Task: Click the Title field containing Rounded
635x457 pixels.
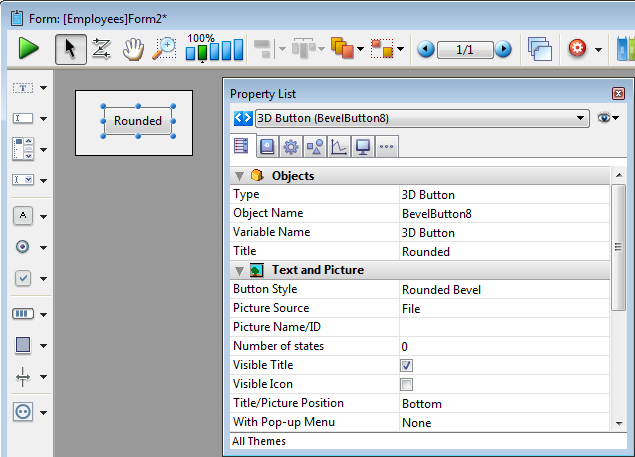Action: point(426,252)
